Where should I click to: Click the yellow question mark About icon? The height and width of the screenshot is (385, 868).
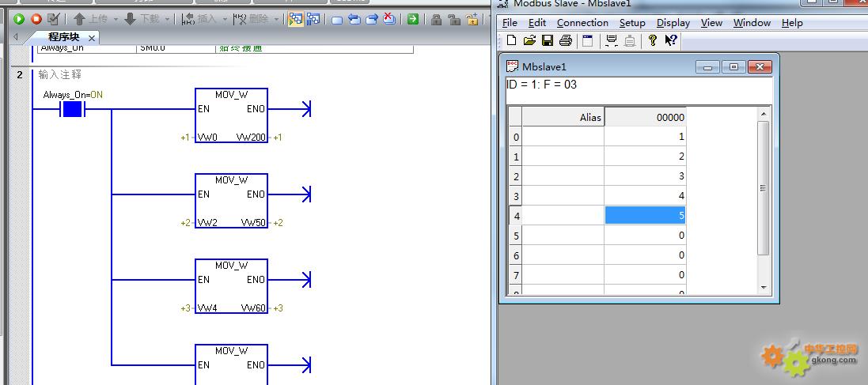point(652,40)
